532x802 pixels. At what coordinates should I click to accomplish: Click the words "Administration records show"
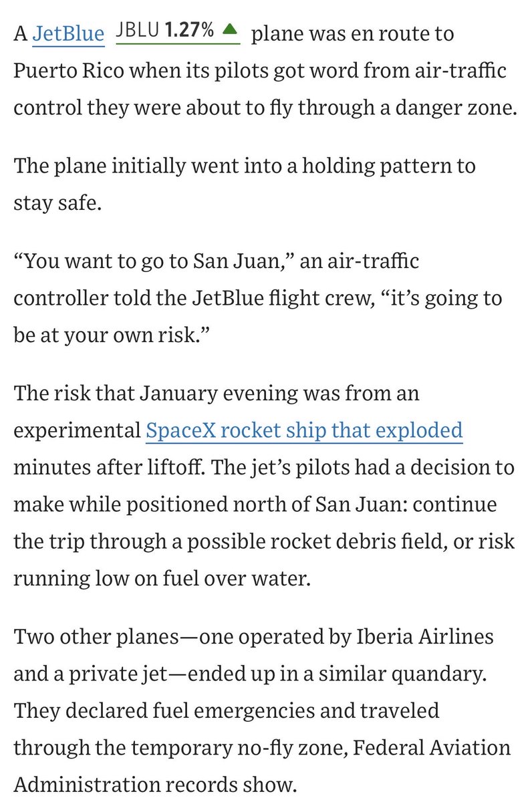coord(155,782)
